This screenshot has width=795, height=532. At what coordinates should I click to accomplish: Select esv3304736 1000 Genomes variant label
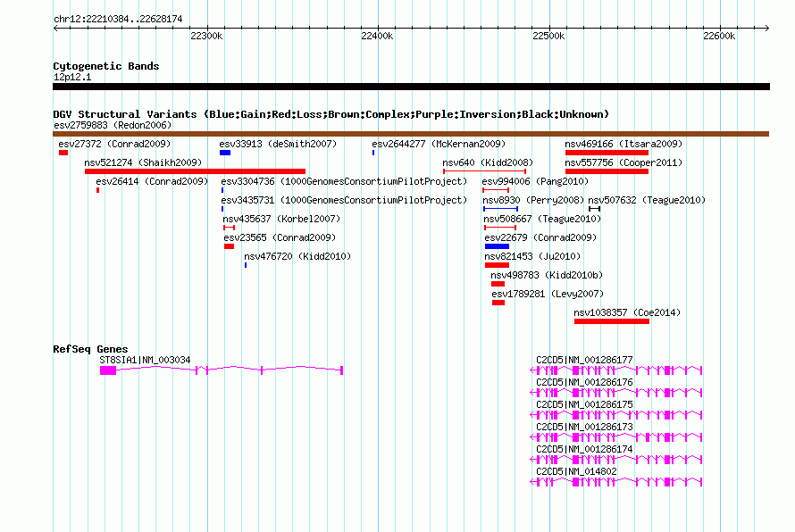point(344,181)
